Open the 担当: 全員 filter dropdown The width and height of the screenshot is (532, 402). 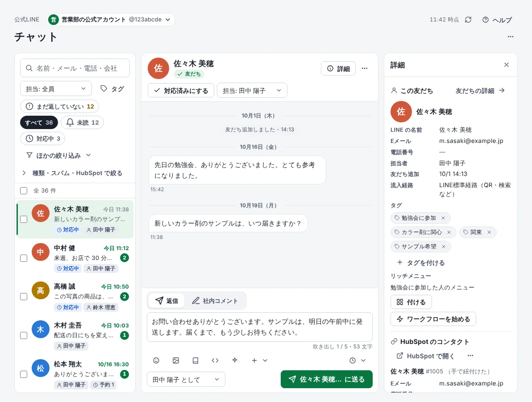[56, 89]
